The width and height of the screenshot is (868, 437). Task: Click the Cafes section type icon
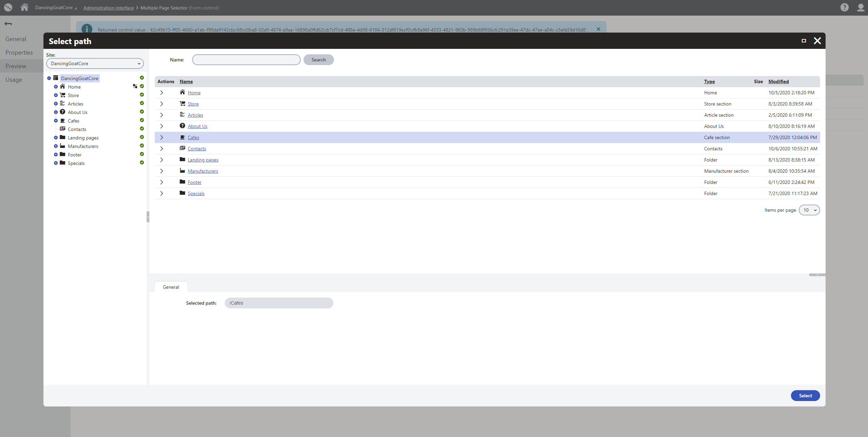182,137
